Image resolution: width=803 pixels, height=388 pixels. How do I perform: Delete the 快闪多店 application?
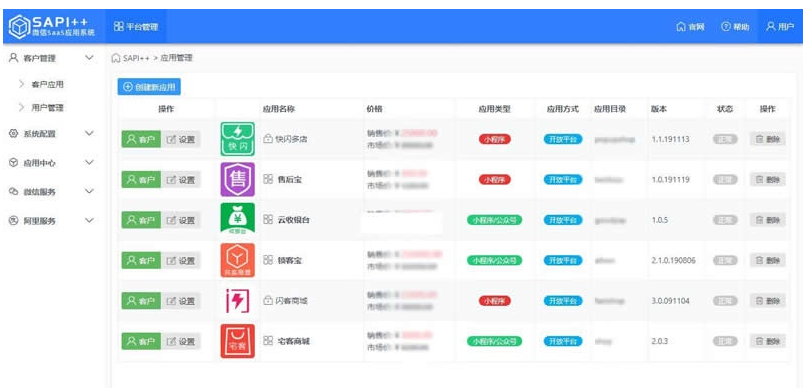(768, 139)
